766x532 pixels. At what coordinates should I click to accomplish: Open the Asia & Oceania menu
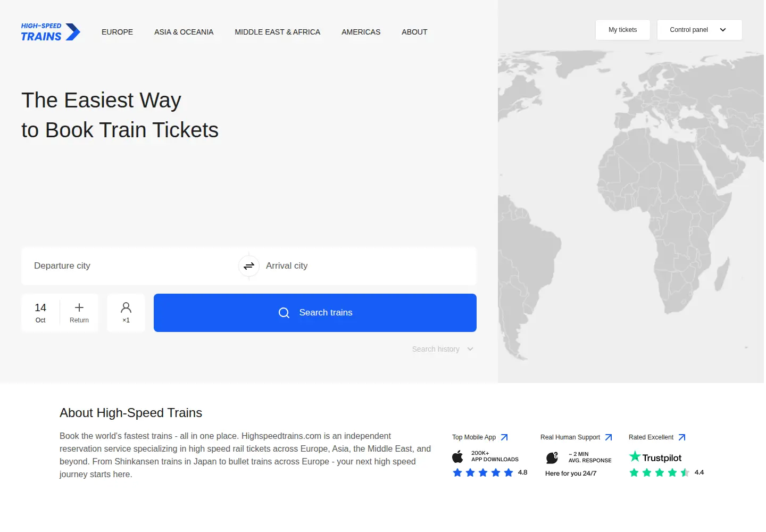(184, 32)
